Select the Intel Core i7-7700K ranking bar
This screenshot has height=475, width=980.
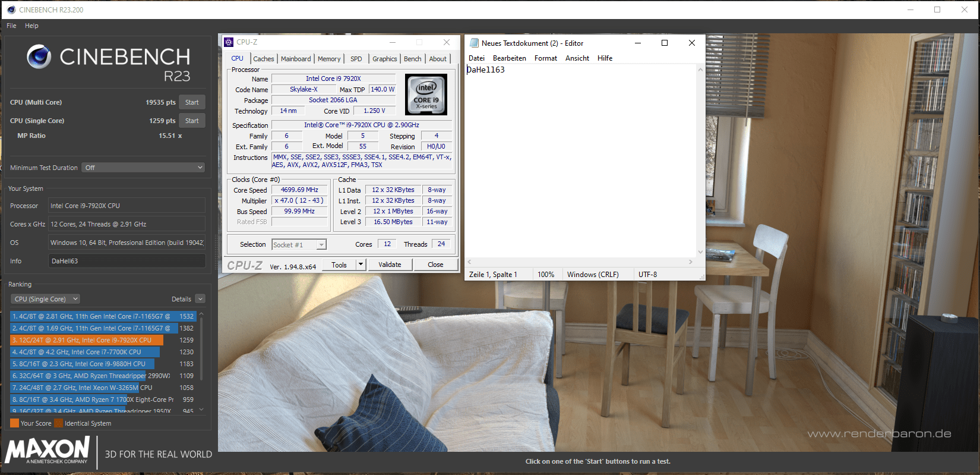click(x=85, y=352)
